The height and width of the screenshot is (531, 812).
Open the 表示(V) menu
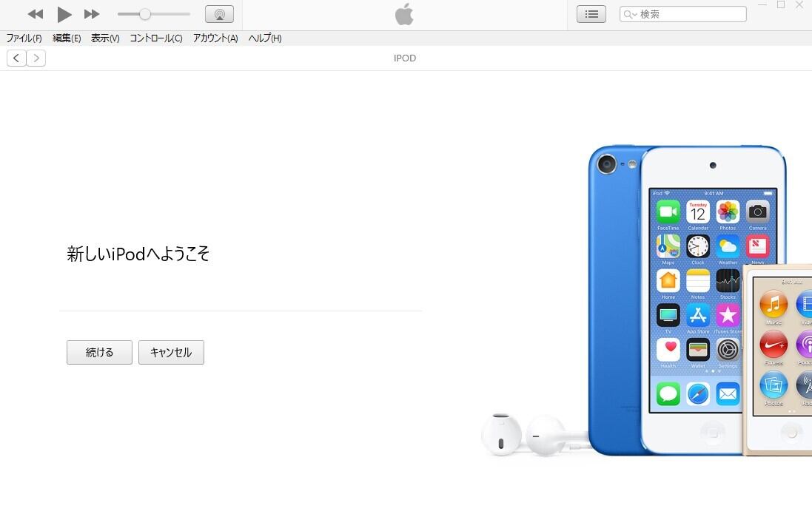point(105,38)
